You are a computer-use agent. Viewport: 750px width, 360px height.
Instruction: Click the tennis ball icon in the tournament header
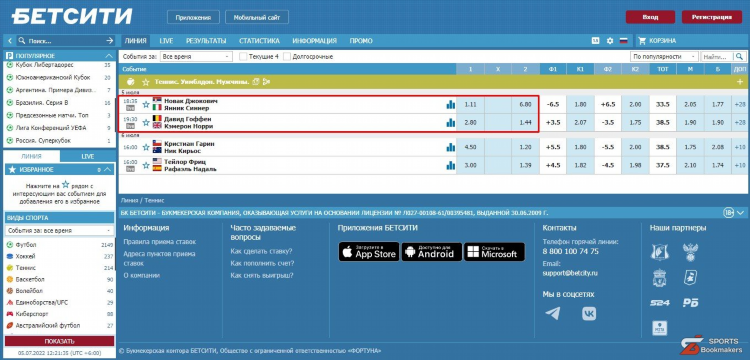pyautogui.click(x=131, y=82)
